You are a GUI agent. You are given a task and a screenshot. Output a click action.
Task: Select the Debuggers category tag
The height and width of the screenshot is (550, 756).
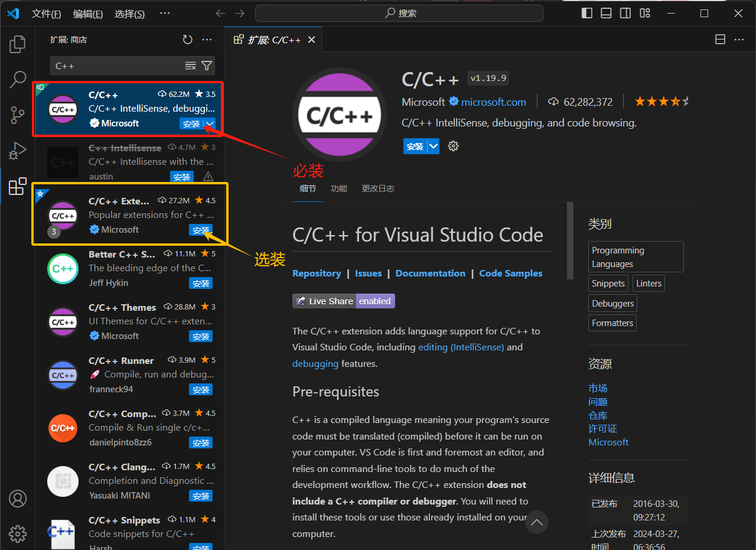(x=613, y=304)
